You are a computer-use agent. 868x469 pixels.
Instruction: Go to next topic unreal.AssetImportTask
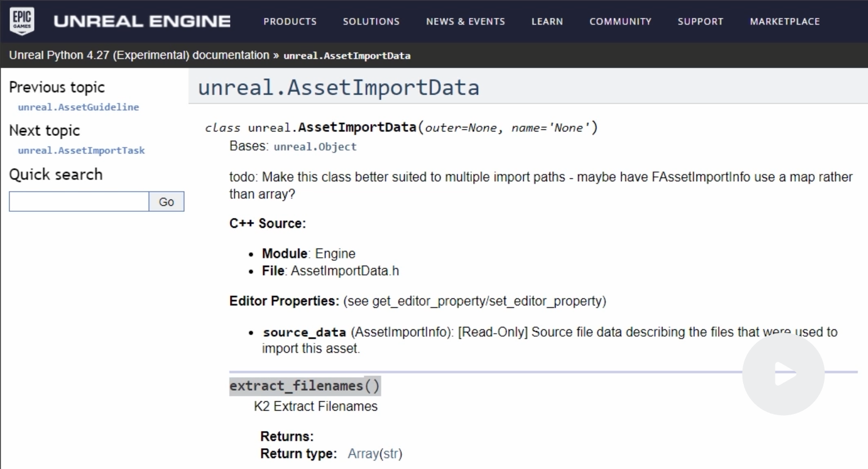81,151
